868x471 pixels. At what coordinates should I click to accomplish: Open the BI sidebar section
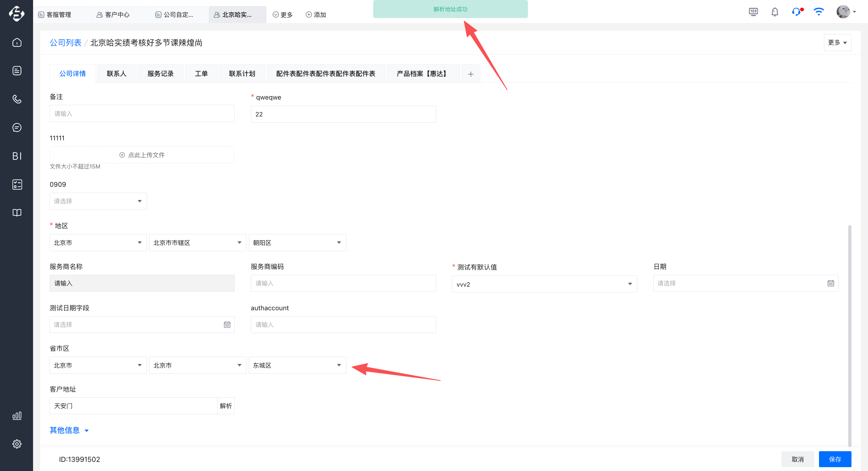click(x=17, y=156)
